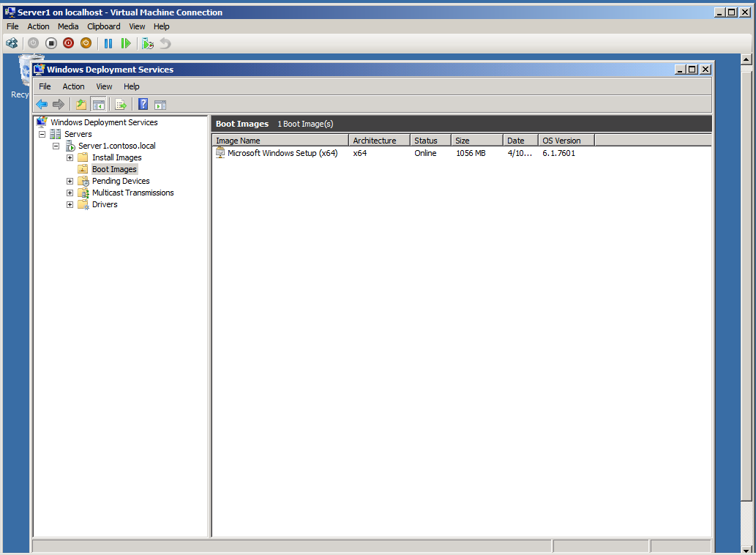Open the VM Connection Help menu
This screenshot has height=555, width=756.
tap(162, 26)
